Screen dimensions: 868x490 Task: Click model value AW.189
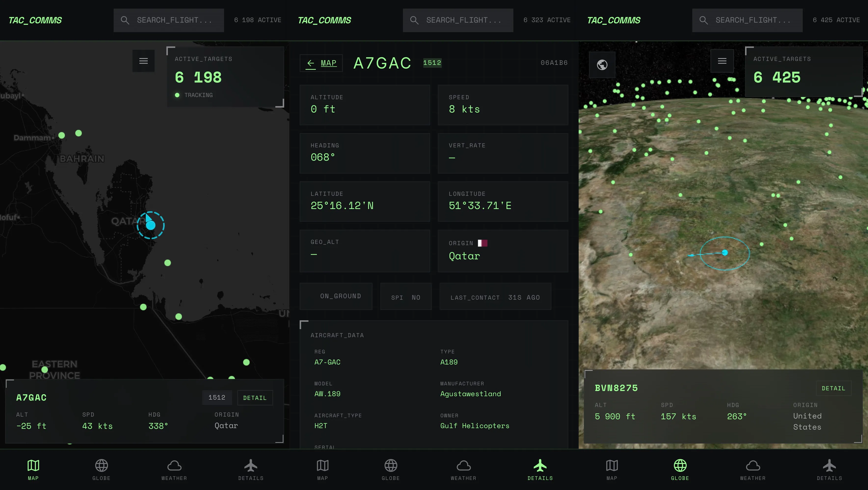(327, 394)
